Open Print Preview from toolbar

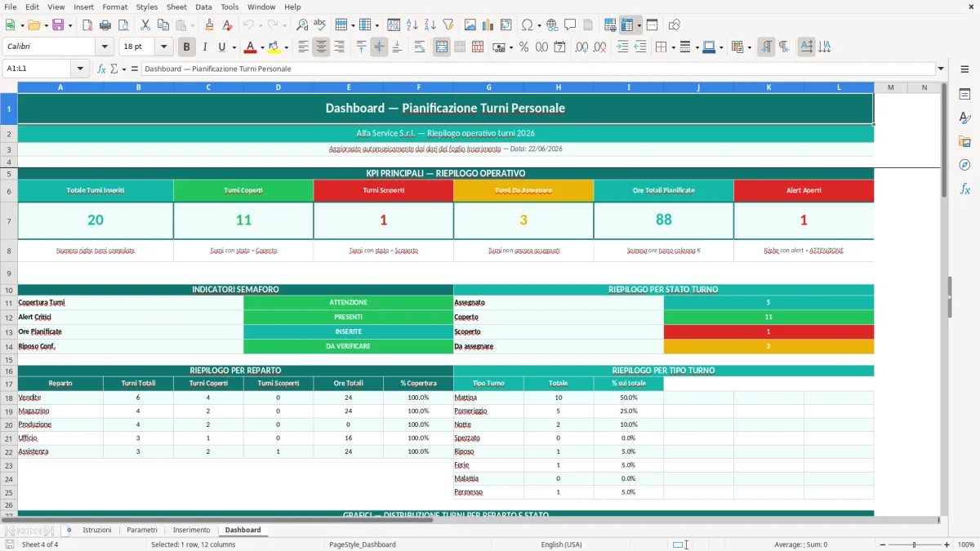[x=122, y=25]
